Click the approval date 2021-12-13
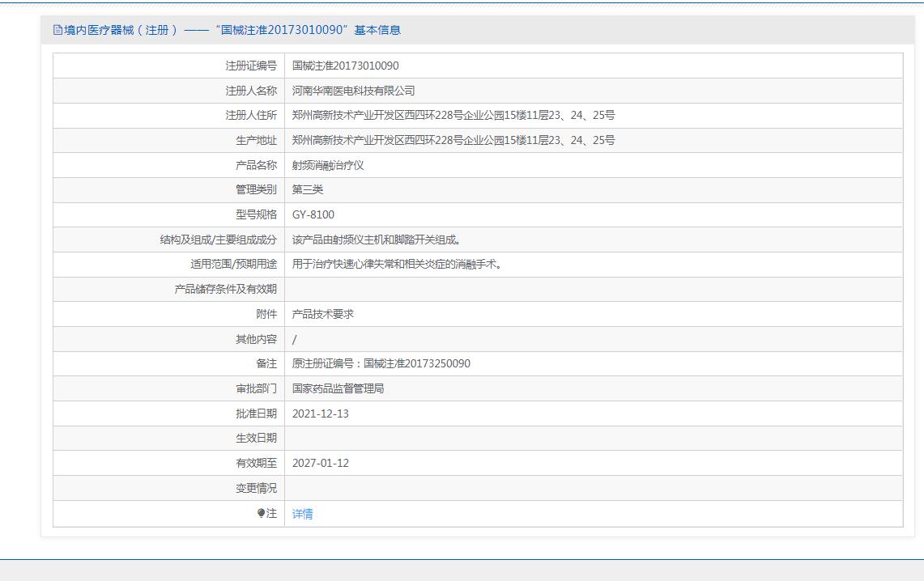The width and height of the screenshot is (924, 581). 320,413
